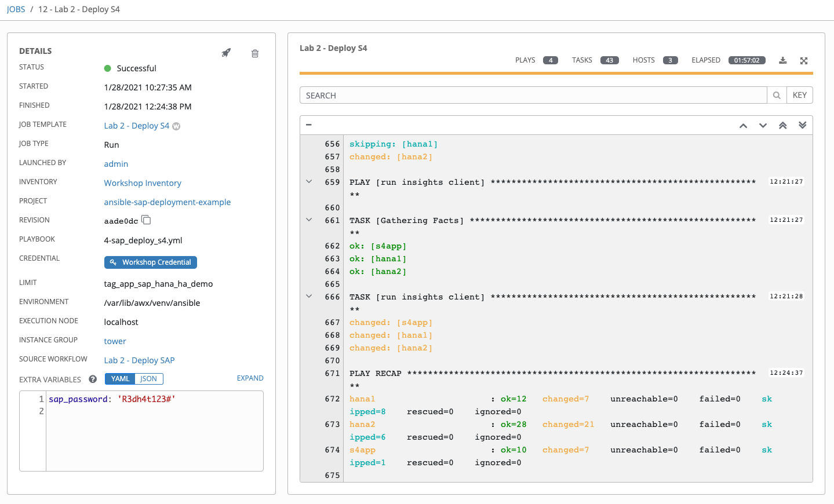Image resolution: width=834 pixels, height=504 pixels.
Task: Focus the SEARCH input field
Action: (x=533, y=95)
